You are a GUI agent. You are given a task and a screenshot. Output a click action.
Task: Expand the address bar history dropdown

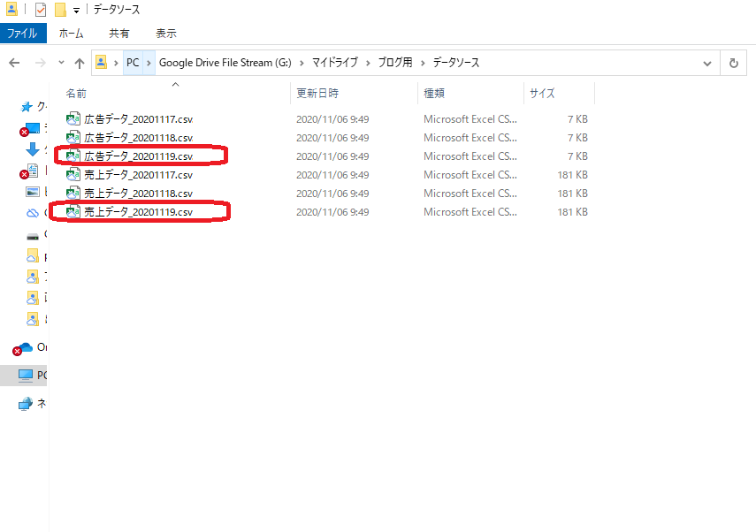coord(706,64)
